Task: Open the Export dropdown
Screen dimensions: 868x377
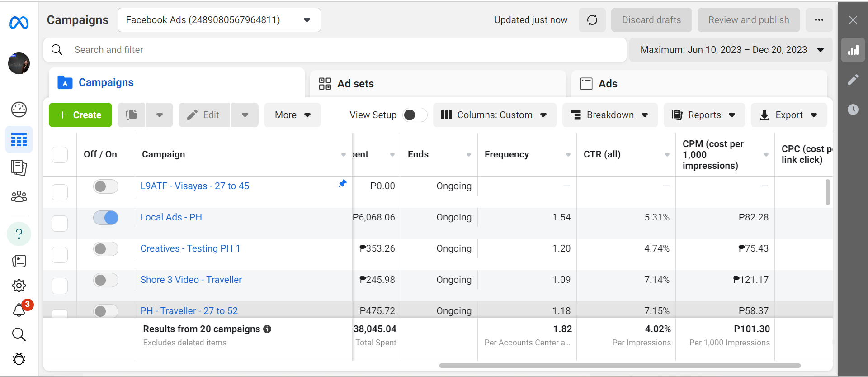Action: point(789,115)
